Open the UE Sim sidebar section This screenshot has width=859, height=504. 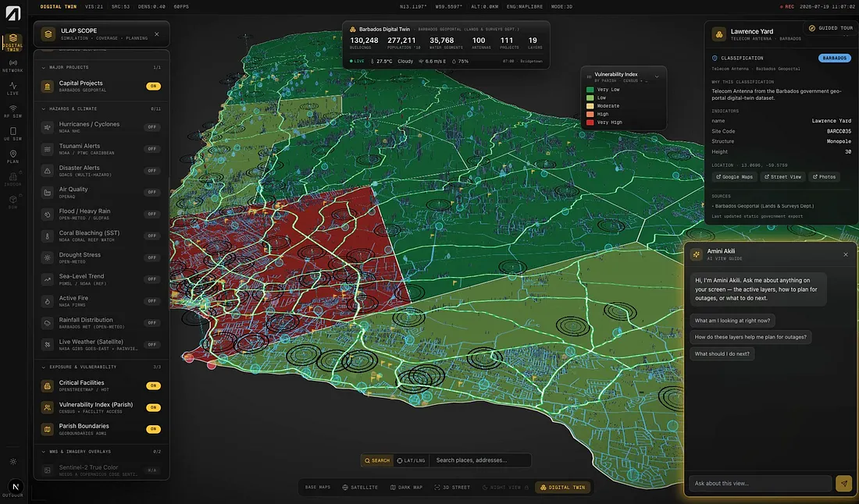click(x=12, y=134)
